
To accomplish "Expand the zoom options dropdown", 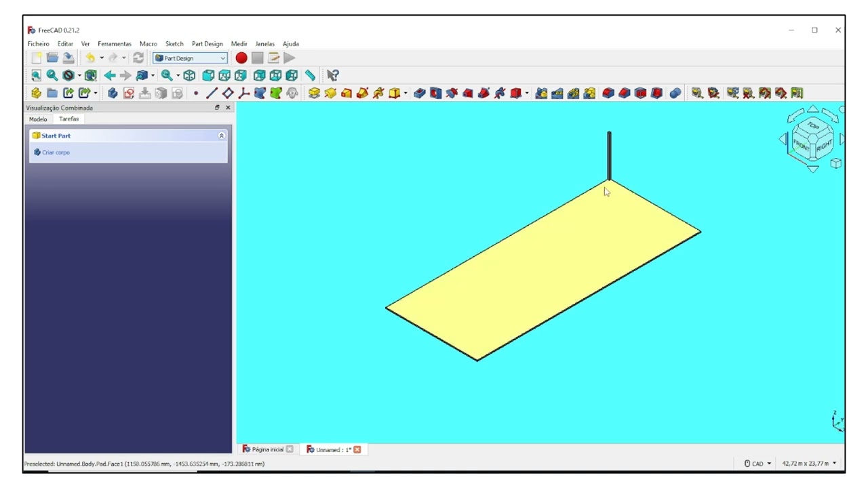I will (x=178, y=76).
